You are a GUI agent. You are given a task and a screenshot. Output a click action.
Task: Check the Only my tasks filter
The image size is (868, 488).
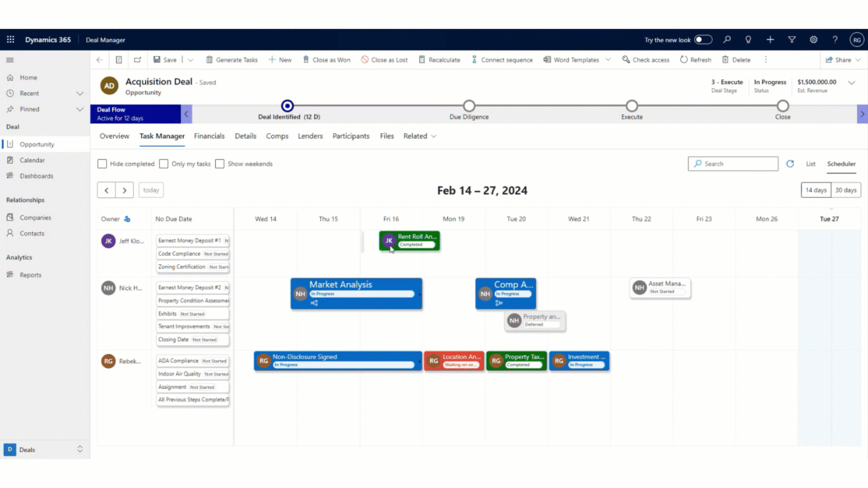click(163, 164)
